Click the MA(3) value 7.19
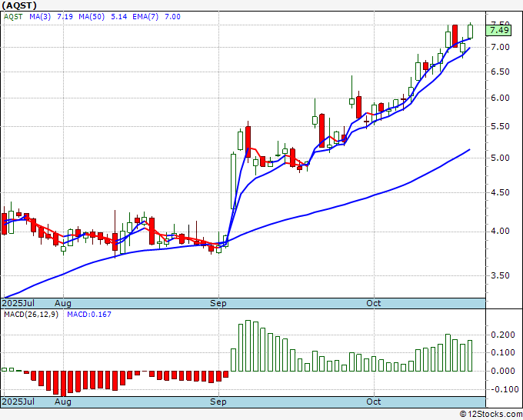The height and width of the screenshot is (420, 523). coord(65,17)
